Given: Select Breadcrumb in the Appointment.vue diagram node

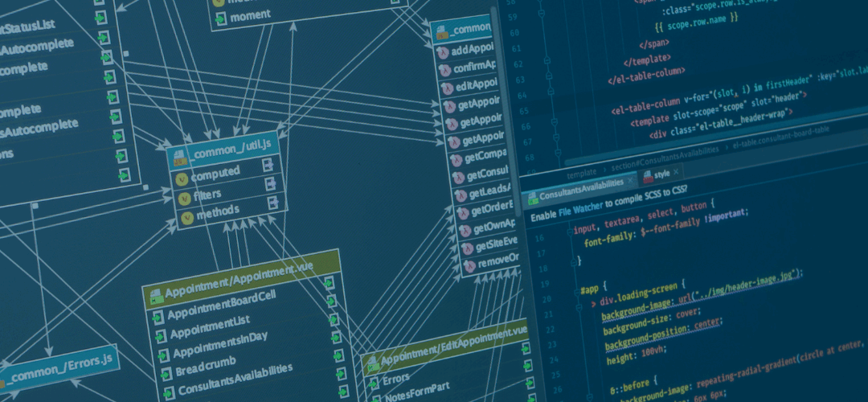Looking at the screenshot, I should [199, 372].
